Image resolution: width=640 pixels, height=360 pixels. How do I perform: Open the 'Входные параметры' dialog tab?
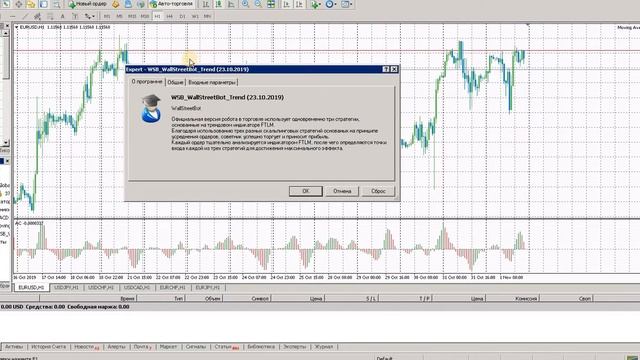(x=212, y=82)
